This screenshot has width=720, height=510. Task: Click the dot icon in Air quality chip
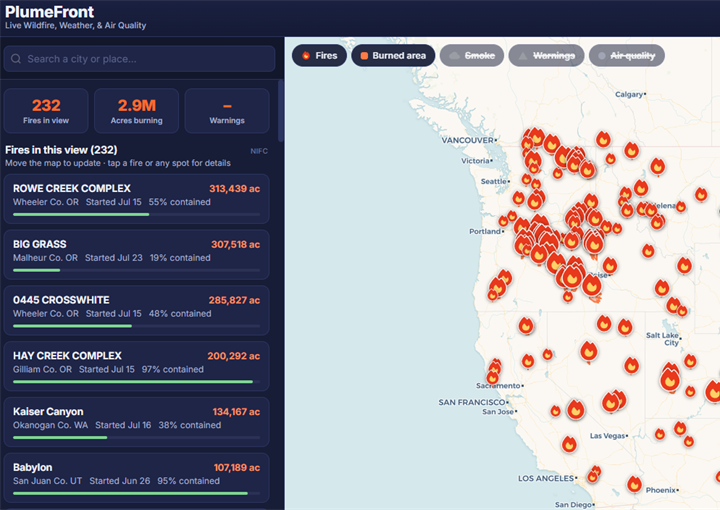(602, 56)
